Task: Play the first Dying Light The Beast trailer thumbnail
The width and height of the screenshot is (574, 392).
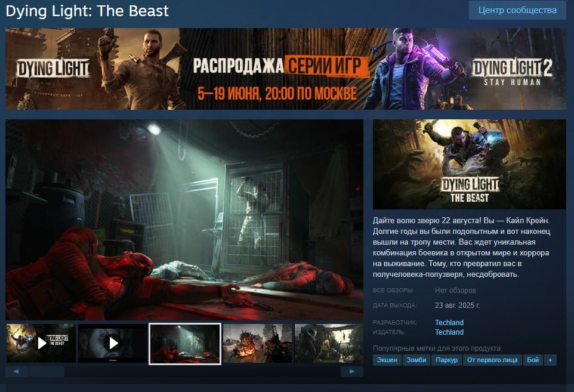Action: point(41,343)
